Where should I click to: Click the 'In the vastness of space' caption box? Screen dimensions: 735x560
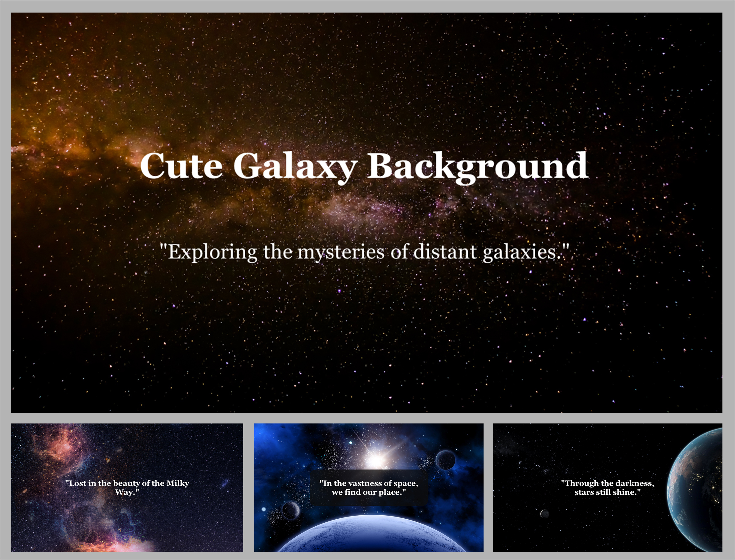(x=369, y=488)
